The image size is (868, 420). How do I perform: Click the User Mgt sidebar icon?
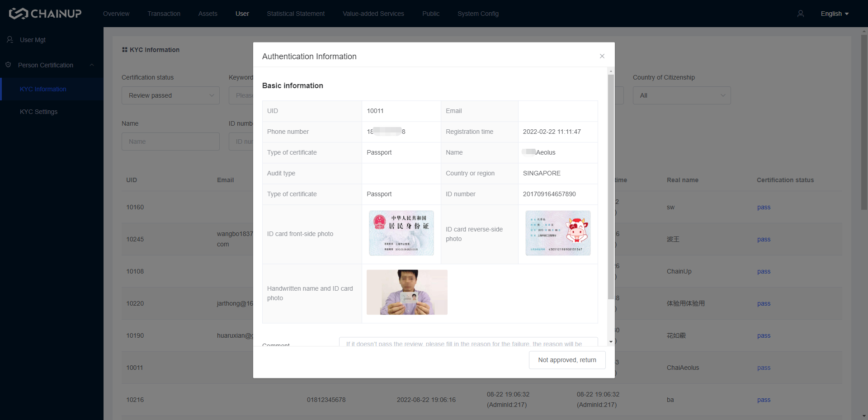click(x=10, y=40)
